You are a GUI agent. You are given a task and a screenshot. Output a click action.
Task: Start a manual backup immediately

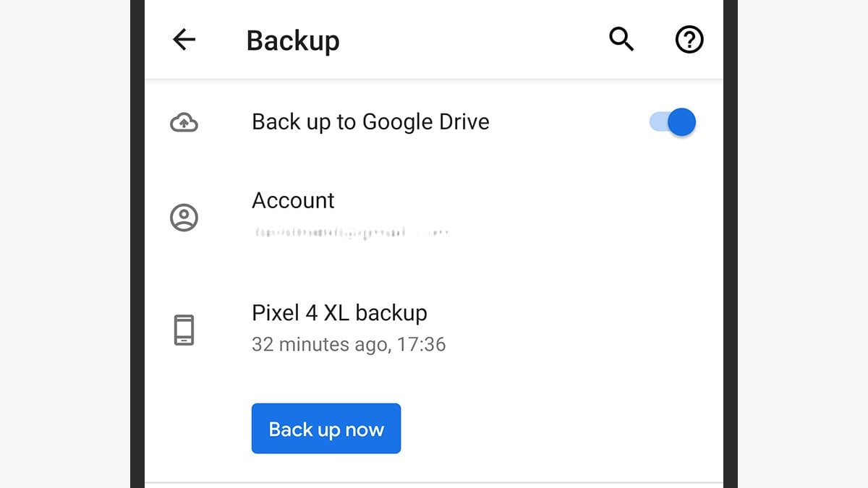click(325, 429)
